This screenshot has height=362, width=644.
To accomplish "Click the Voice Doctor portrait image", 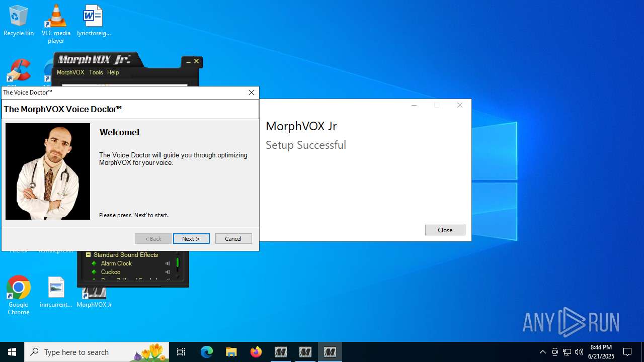I will (48, 171).
